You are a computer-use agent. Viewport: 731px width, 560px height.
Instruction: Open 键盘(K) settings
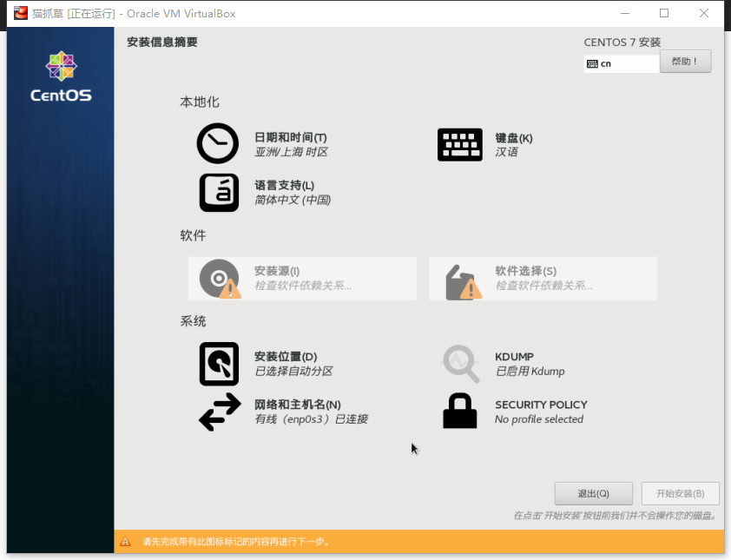(x=514, y=138)
